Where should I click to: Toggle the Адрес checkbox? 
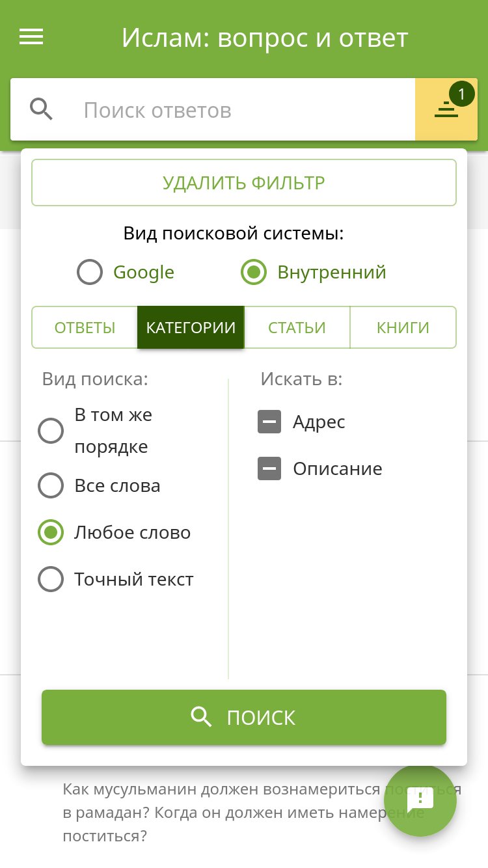269,422
